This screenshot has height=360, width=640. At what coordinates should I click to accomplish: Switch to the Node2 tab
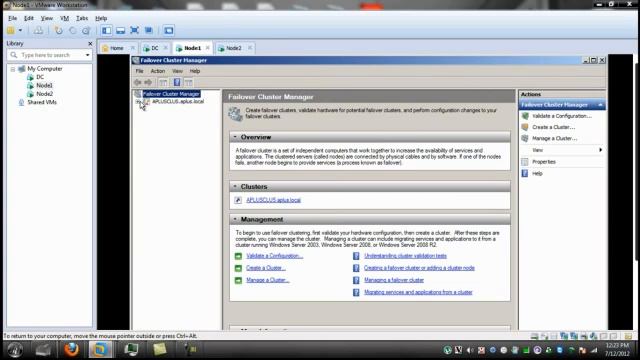(234, 48)
